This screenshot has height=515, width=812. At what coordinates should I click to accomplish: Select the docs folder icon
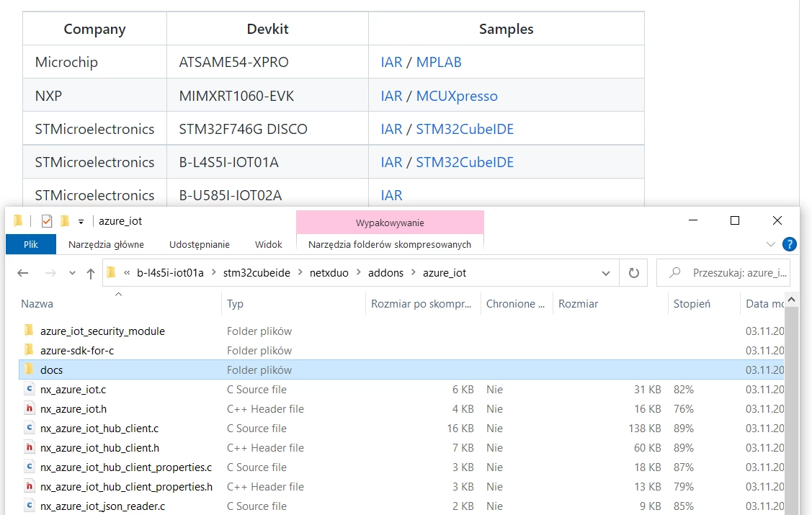pos(30,369)
